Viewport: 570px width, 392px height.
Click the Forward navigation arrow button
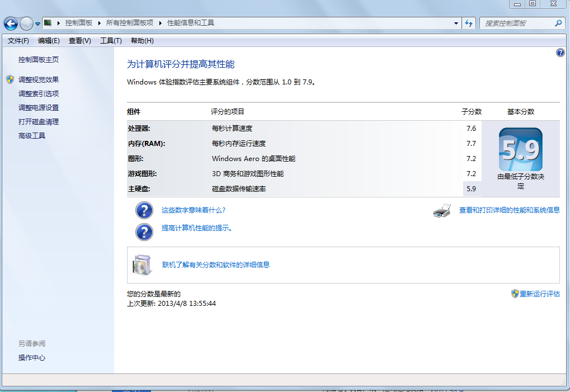(x=26, y=24)
